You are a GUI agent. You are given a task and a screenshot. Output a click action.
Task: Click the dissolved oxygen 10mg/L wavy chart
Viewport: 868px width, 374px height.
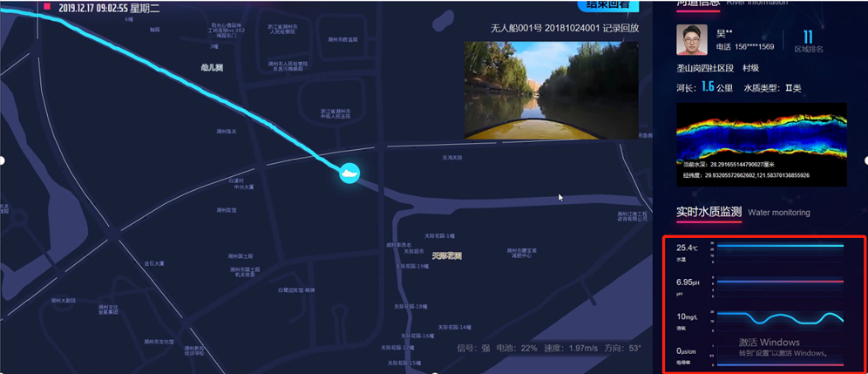pos(780,318)
